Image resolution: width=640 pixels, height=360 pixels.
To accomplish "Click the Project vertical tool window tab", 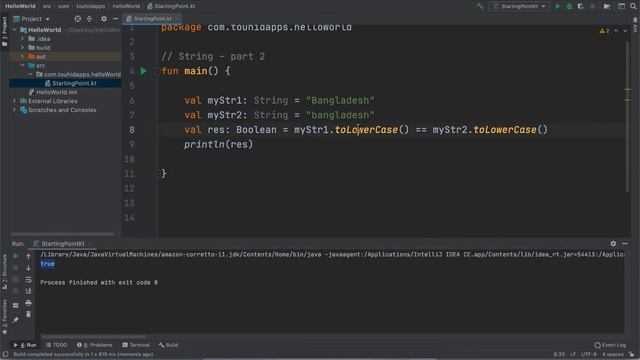I will (4, 32).
